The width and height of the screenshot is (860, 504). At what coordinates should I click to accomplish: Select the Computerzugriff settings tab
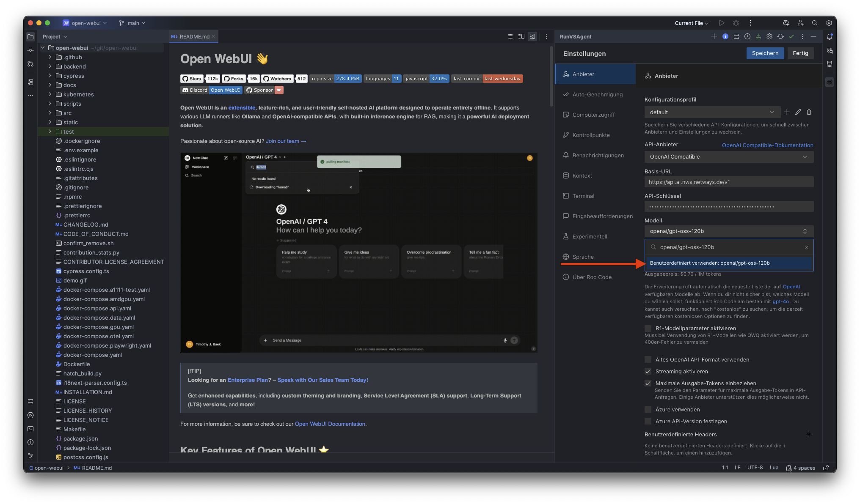(x=595, y=115)
